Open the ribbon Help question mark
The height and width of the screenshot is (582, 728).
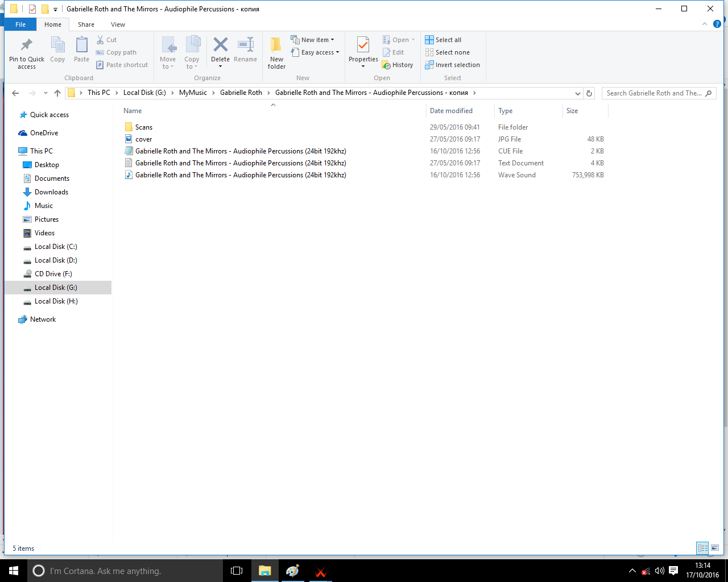717,24
